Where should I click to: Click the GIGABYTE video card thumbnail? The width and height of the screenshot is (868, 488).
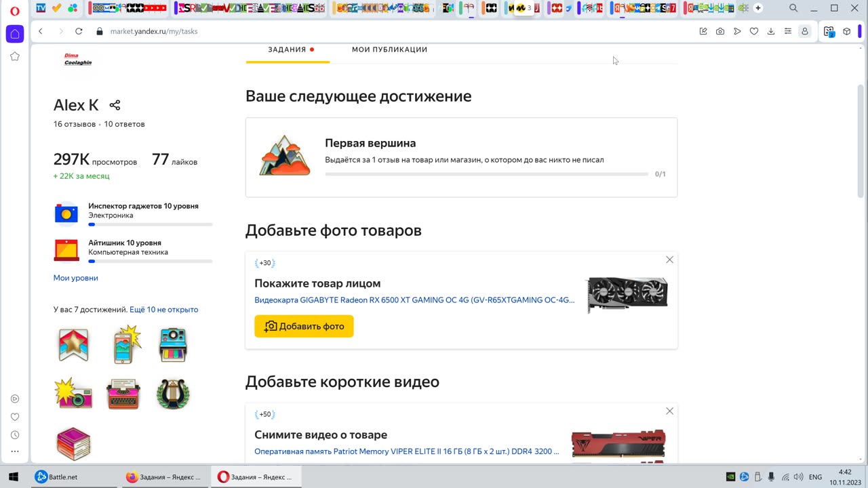tap(627, 294)
